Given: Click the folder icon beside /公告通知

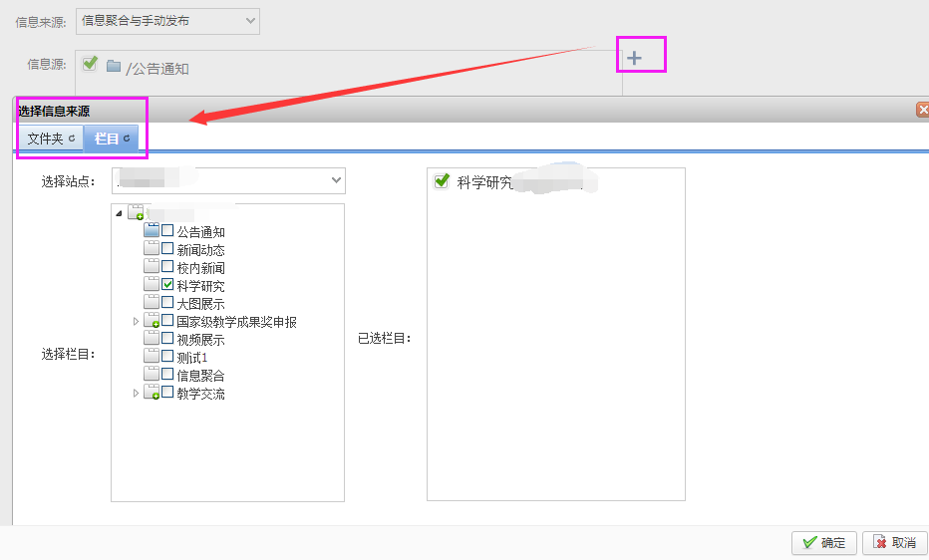Looking at the screenshot, I should [114, 67].
